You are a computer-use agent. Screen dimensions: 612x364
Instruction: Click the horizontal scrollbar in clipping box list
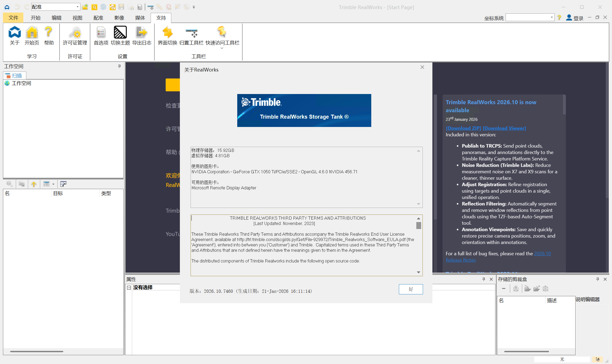click(x=526, y=351)
